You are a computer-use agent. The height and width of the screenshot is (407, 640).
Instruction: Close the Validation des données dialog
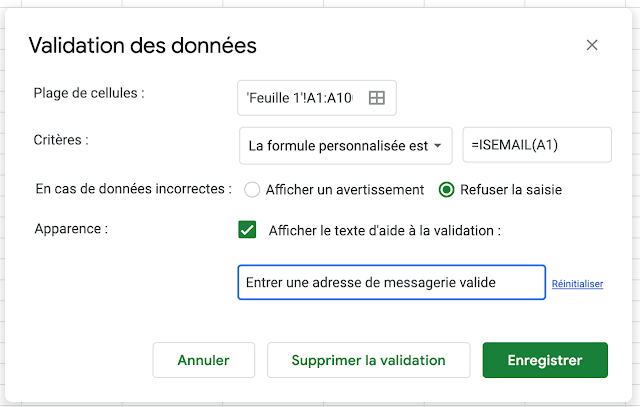(592, 45)
